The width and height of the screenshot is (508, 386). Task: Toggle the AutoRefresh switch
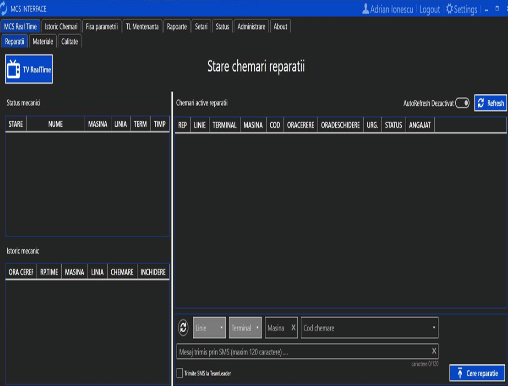[x=462, y=103]
